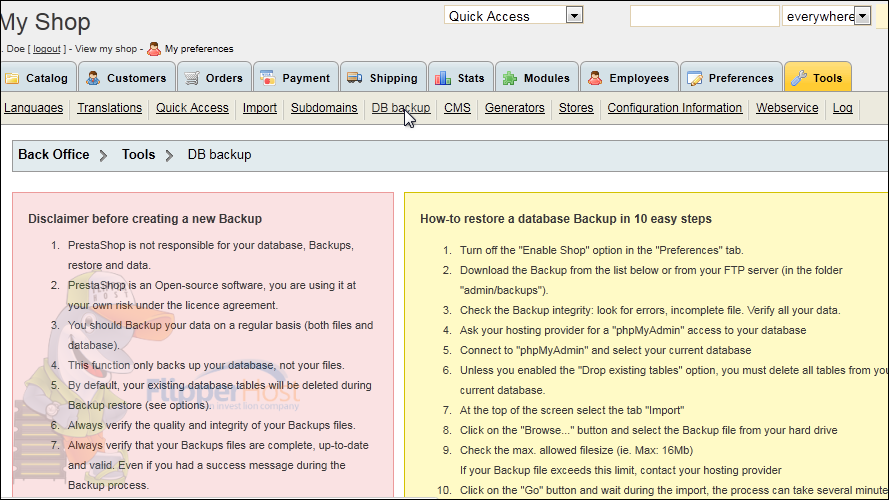Viewport: 889px width, 500px height.
Task: Click DB backup in the breadcrumb
Action: click(219, 155)
